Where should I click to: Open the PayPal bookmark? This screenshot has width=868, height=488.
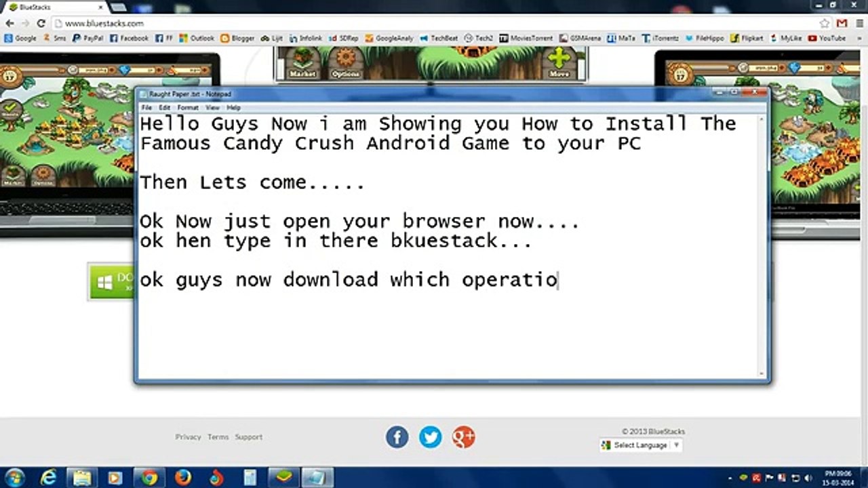(x=88, y=39)
